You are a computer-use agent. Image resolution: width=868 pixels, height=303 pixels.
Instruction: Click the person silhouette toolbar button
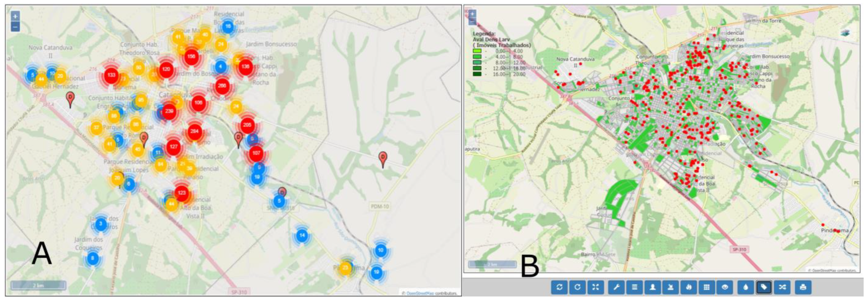tap(653, 287)
